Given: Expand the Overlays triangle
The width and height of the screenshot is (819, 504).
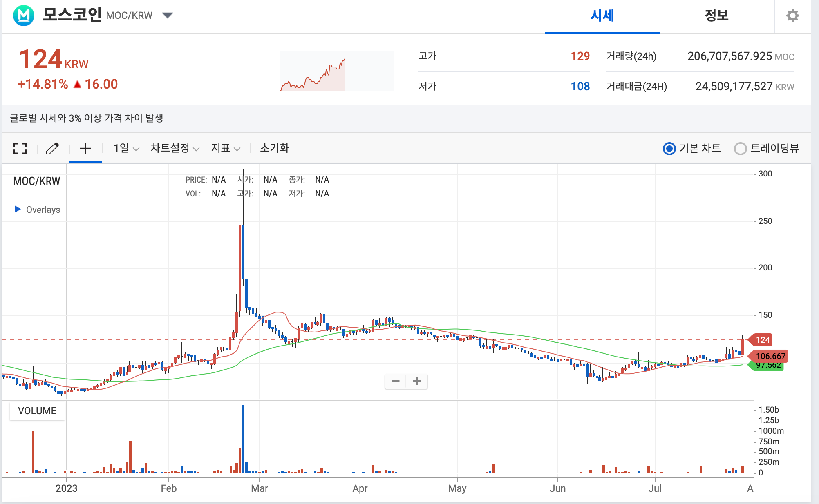Looking at the screenshot, I should click(18, 209).
